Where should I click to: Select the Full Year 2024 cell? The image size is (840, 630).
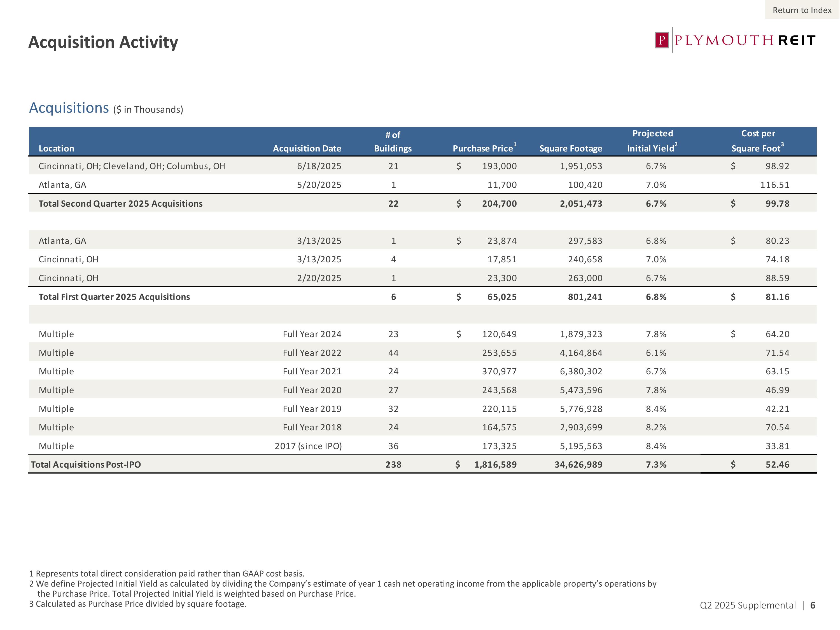click(x=312, y=334)
